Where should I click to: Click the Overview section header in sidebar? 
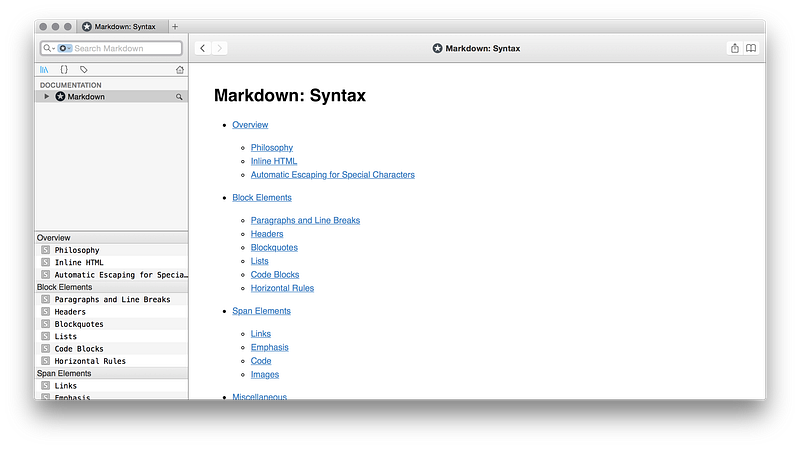click(x=111, y=238)
